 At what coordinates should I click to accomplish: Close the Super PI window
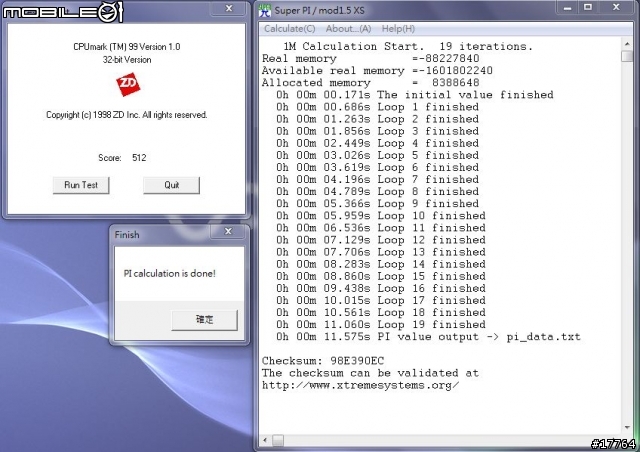(616, 7)
